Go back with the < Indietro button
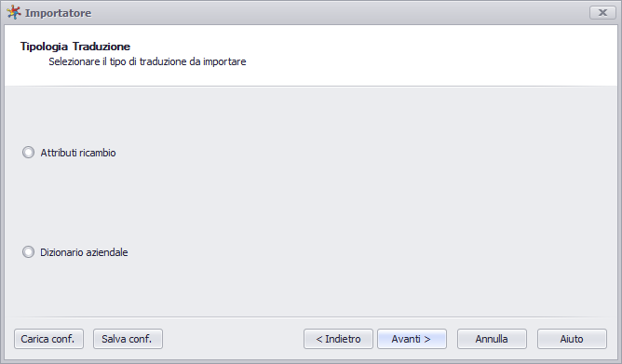The height and width of the screenshot is (364, 622). (x=338, y=339)
